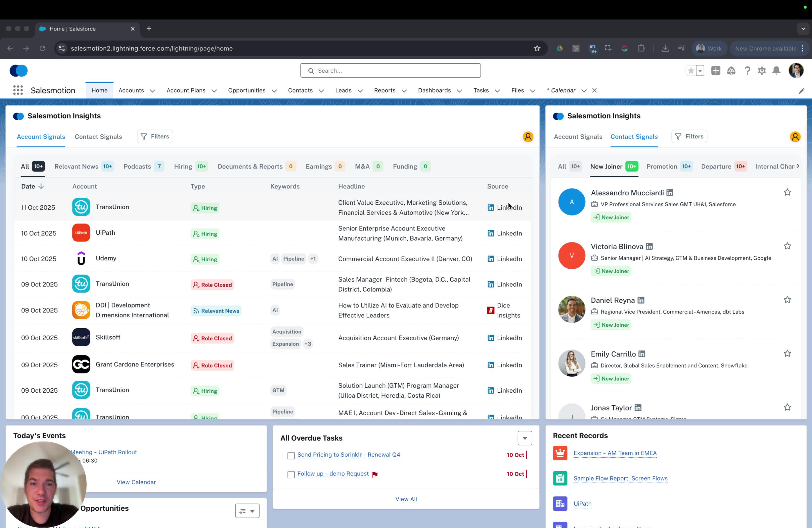This screenshot has height=528, width=812.
Task: Click the Expansion - AM Team record icon
Action: tap(560, 453)
